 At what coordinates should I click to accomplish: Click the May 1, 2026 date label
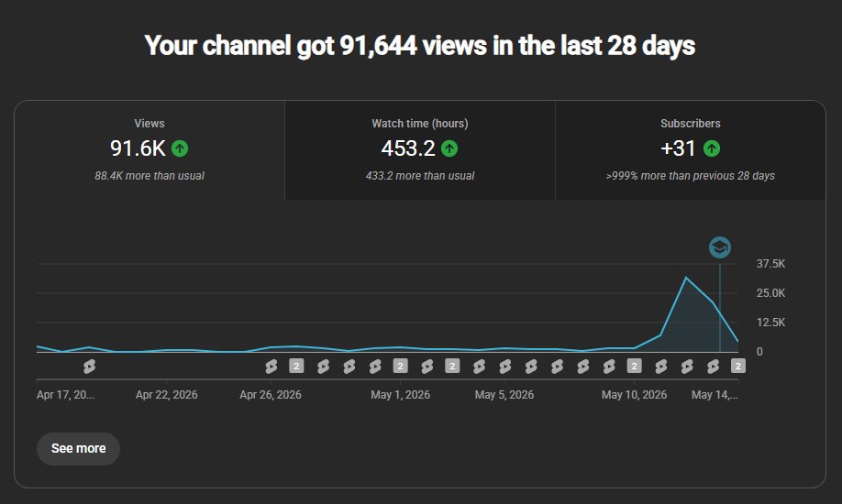(401, 395)
